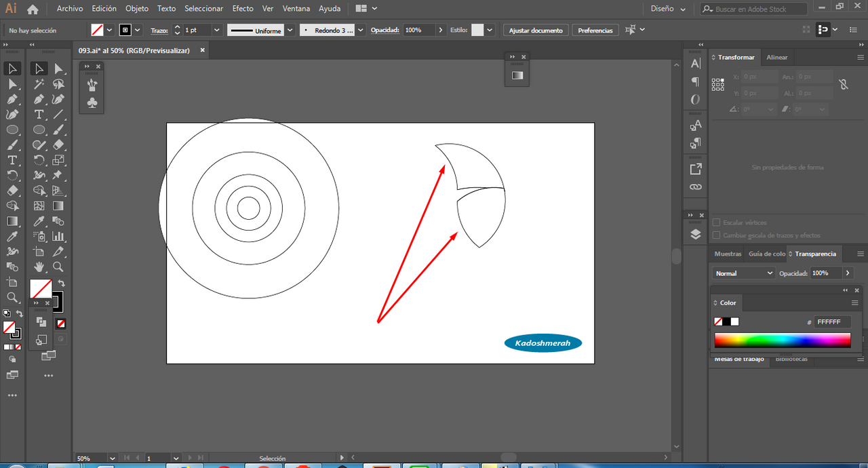Open the Redondo brush definition dropdown

[x=360, y=31]
